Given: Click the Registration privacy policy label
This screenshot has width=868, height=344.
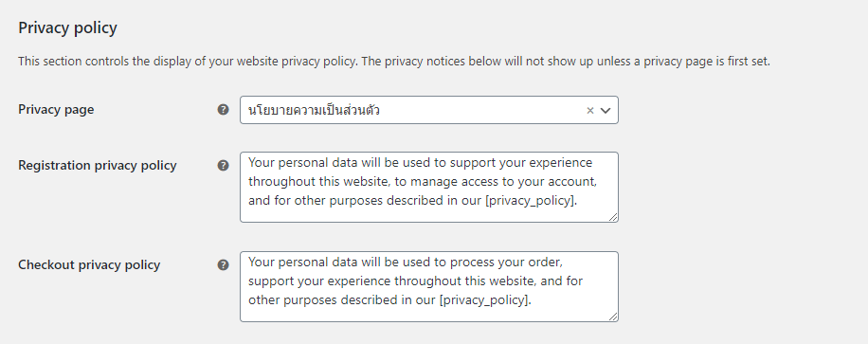Looking at the screenshot, I should [x=98, y=166].
